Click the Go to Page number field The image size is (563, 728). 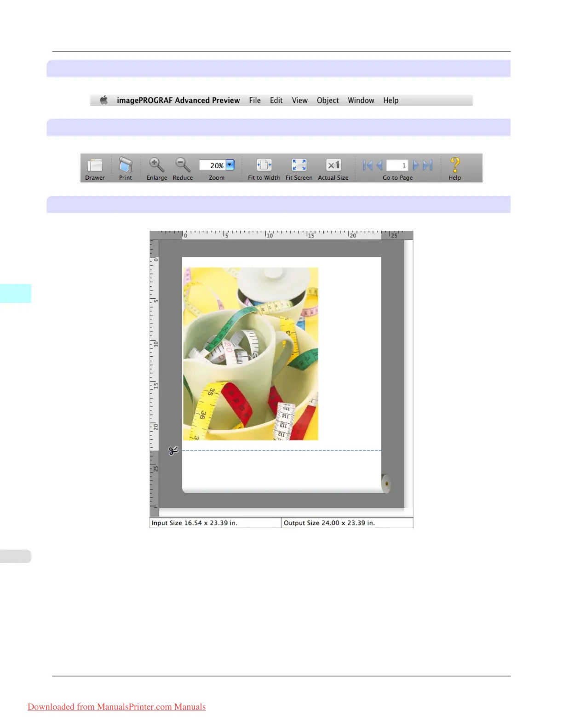397,165
